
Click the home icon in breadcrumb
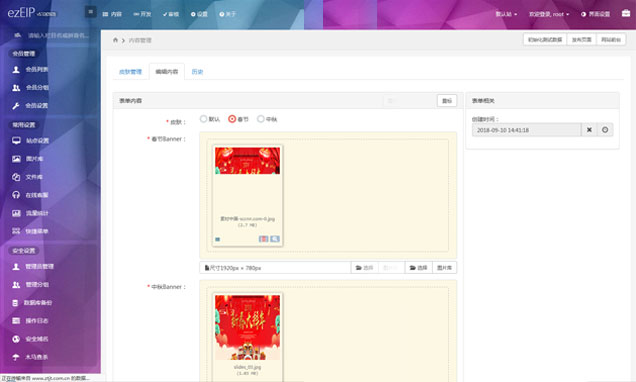coord(115,40)
